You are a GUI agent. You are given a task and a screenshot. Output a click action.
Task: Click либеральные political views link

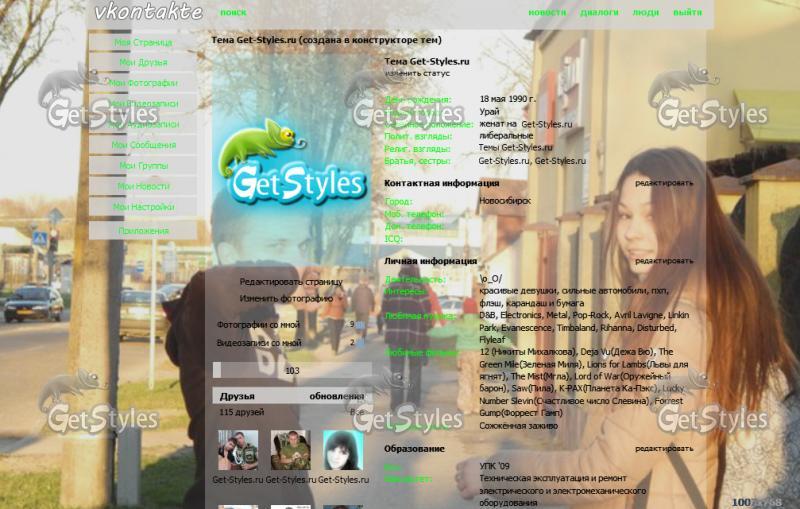tap(506, 136)
